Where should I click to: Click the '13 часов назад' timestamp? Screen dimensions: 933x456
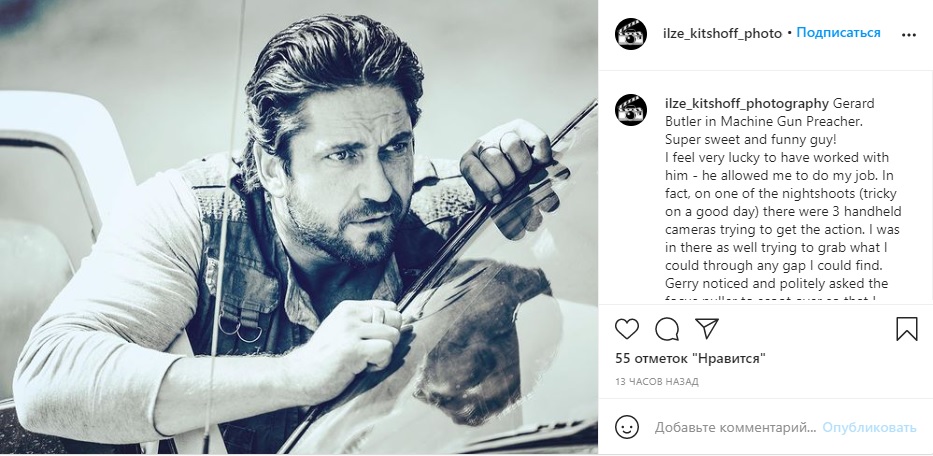point(657,382)
